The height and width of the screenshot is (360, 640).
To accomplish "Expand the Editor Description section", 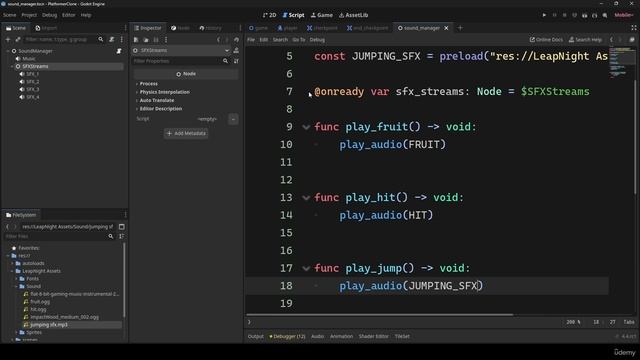I will pyautogui.click(x=161, y=109).
